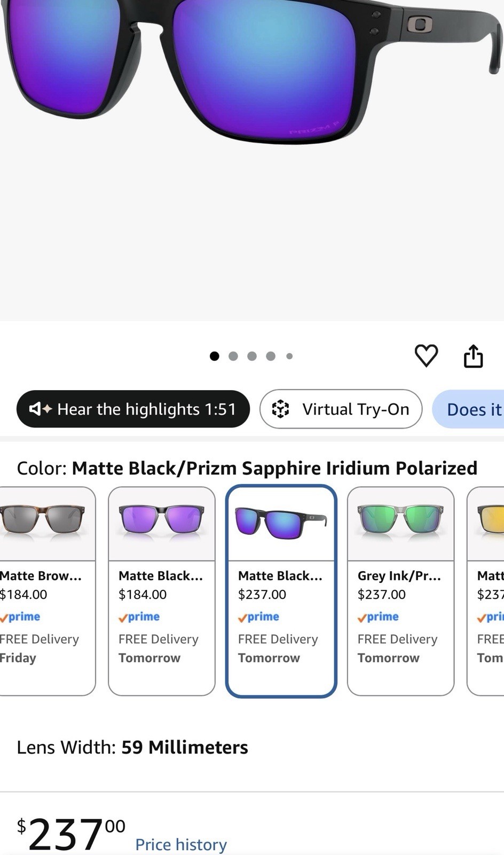Tap the speaker icon in highlights button
Viewport: 504px width, 855px height.
(40, 409)
